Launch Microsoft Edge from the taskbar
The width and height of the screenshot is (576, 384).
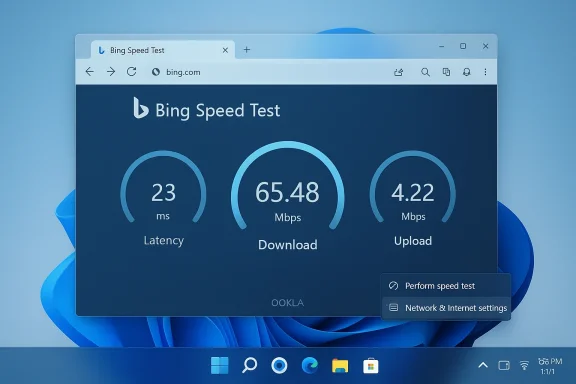coord(310,365)
